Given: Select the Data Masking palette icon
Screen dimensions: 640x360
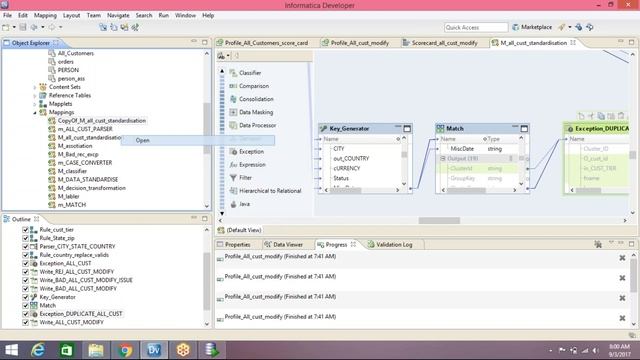Looking at the screenshot, I should 233,112.
